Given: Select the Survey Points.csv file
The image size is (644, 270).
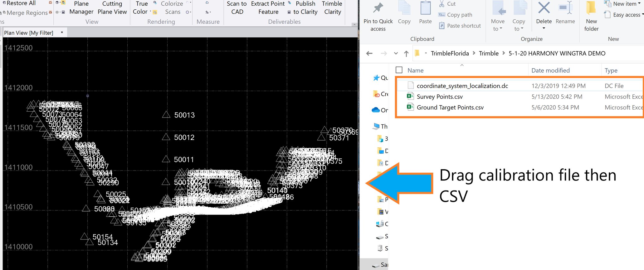Looking at the screenshot, I should (440, 97).
